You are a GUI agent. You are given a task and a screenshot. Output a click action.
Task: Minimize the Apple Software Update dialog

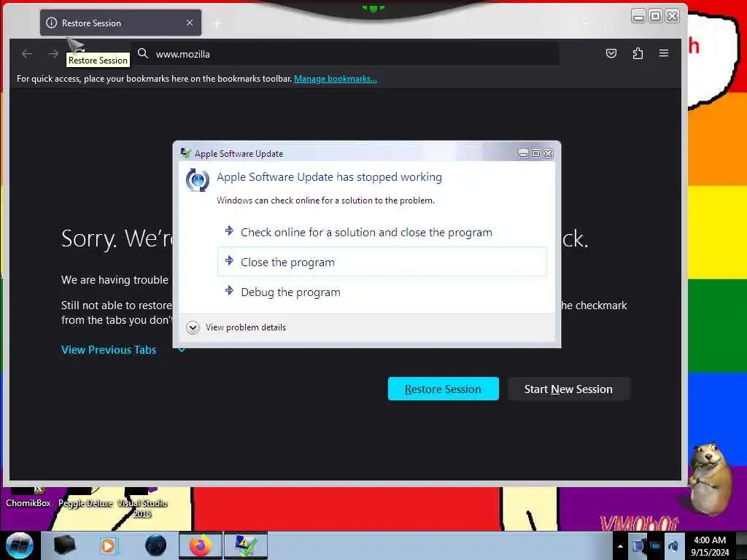[x=523, y=153]
